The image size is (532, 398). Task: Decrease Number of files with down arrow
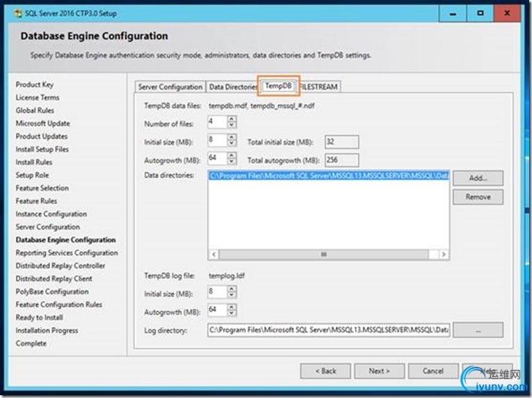pos(232,125)
